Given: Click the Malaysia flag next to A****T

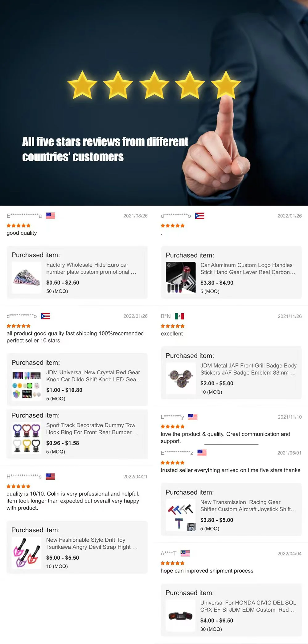Looking at the screenshot, I should coord(185,553).
